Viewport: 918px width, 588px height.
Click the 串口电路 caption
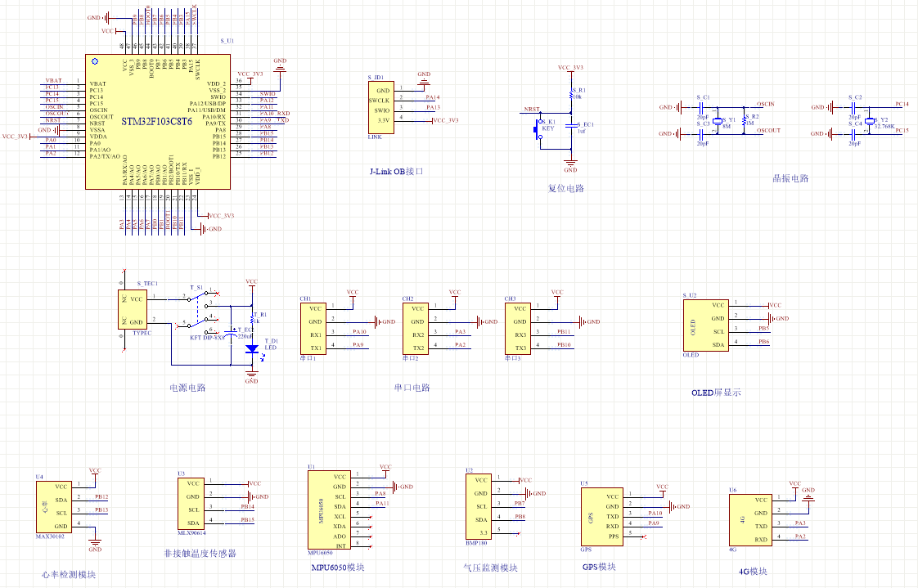[x=412, y=388]
